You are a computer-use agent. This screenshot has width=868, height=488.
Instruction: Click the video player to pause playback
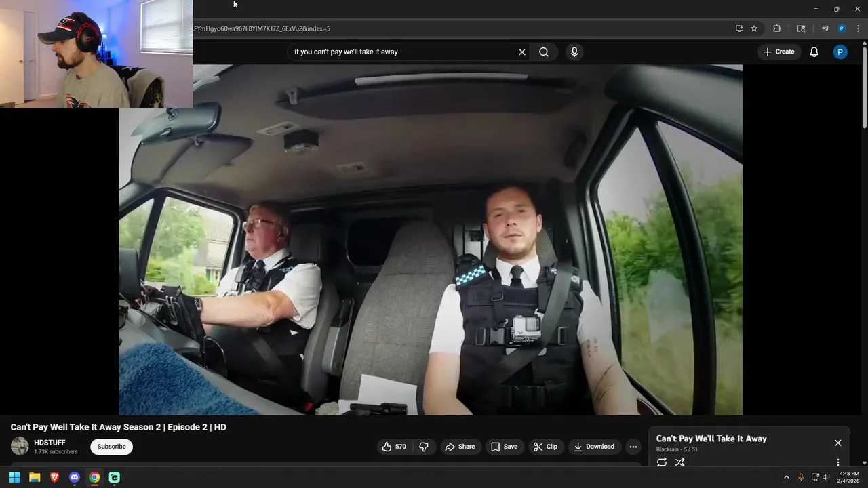(431, 240)
